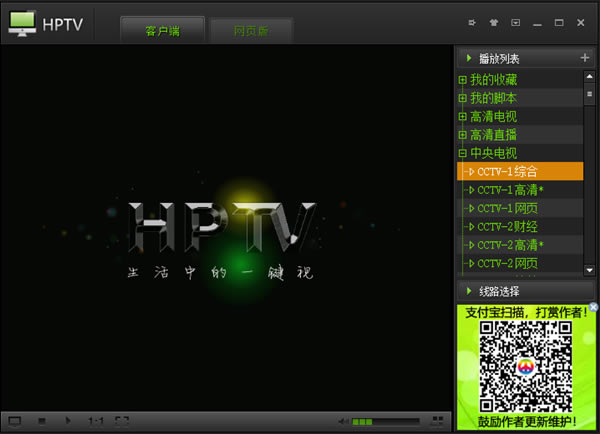The image size is (600, 434).
Task: Select the 我的脚本 category label
Action: [x=494, y=98]
